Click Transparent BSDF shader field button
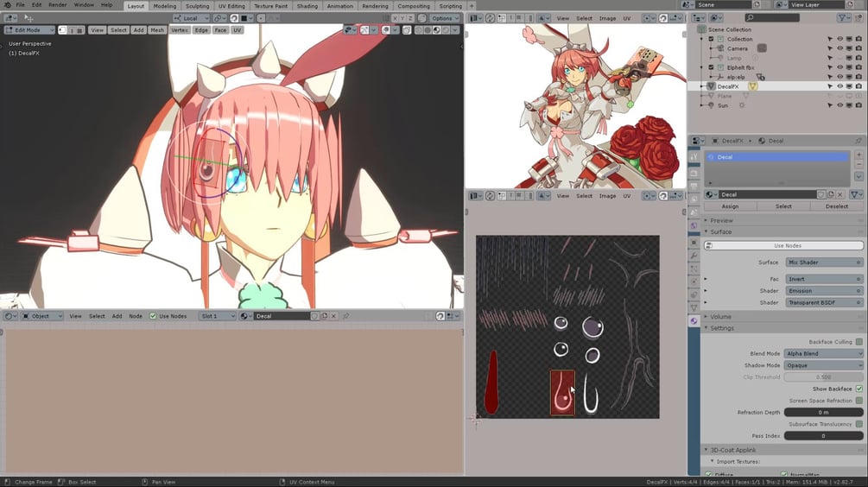Image resolution: width=868 pixels, height=487 pixels. click(824, 303)
